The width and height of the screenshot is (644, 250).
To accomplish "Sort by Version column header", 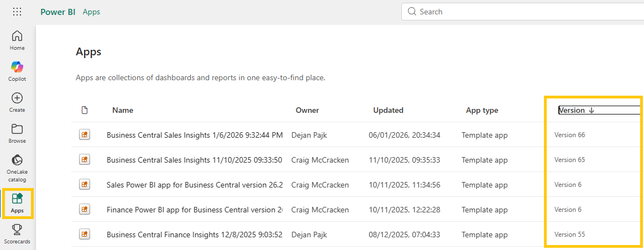I will click(x=572, y=110).
